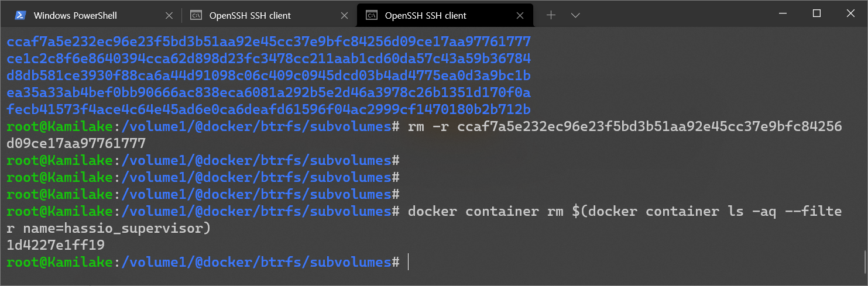Select the active OpenSSH SSH client tab
This screenshot has width=868, height=286.
pos(445,15)
